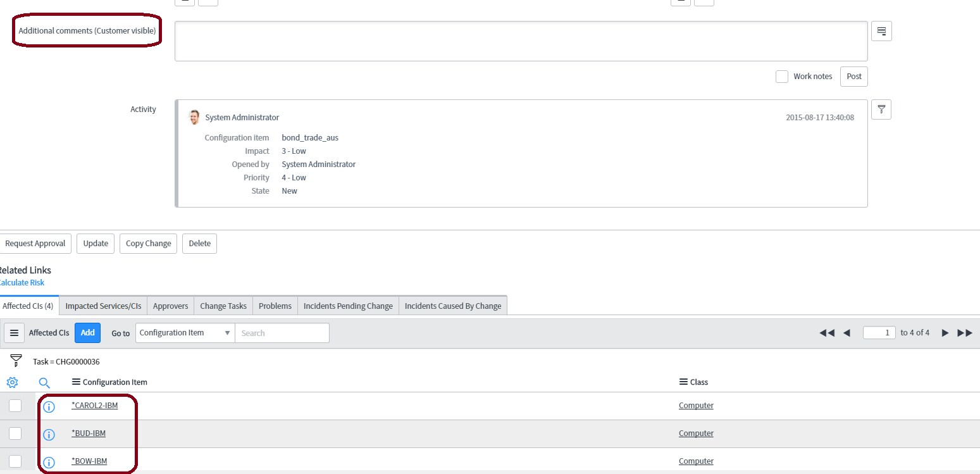Select the *BUD-IBM row checkbox
The height and width of the screenshot is (474, 980).
coord(15,433)
